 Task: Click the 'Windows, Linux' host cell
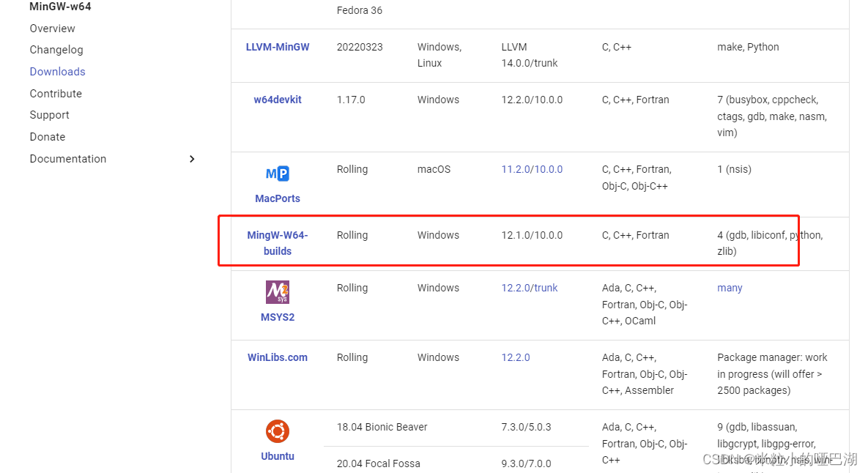439,55
